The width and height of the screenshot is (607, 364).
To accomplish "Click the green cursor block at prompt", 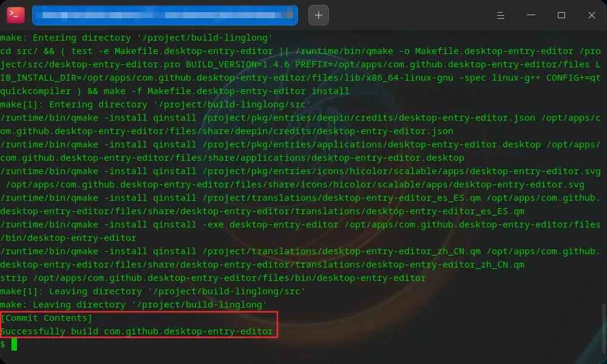I will coord(14,344).
